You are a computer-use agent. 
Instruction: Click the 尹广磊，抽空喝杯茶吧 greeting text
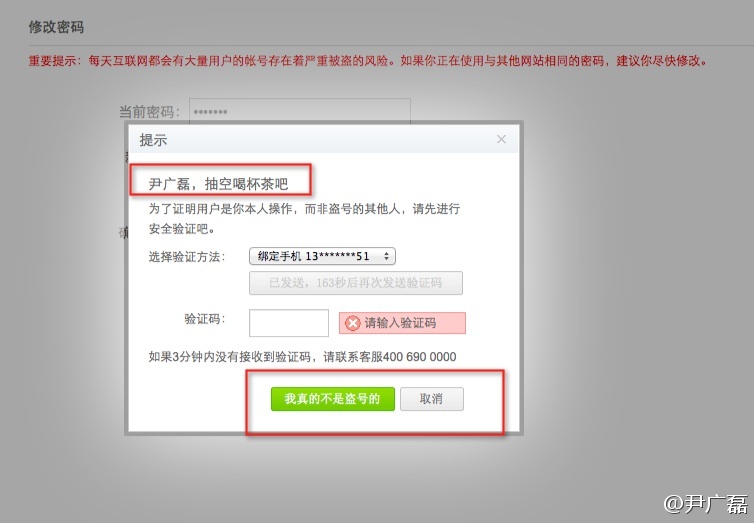click(218, 184)
